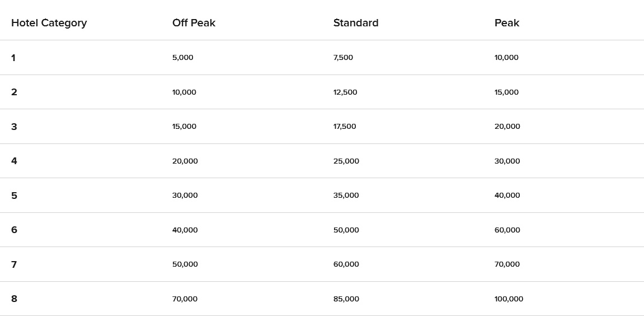
Task: Select category 2 Peak value 15,000
Action: pyautogui.click(x=506, y=92)
